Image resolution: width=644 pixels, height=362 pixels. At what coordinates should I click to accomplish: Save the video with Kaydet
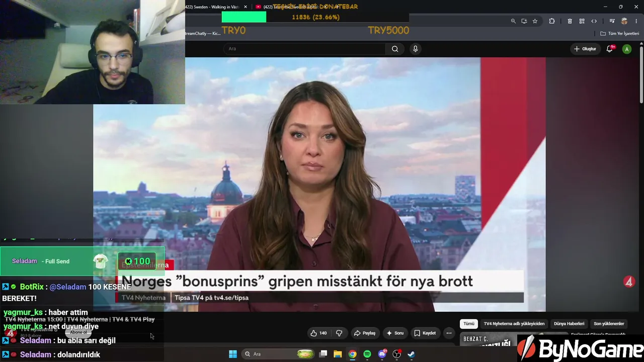(x=425, y=333)
